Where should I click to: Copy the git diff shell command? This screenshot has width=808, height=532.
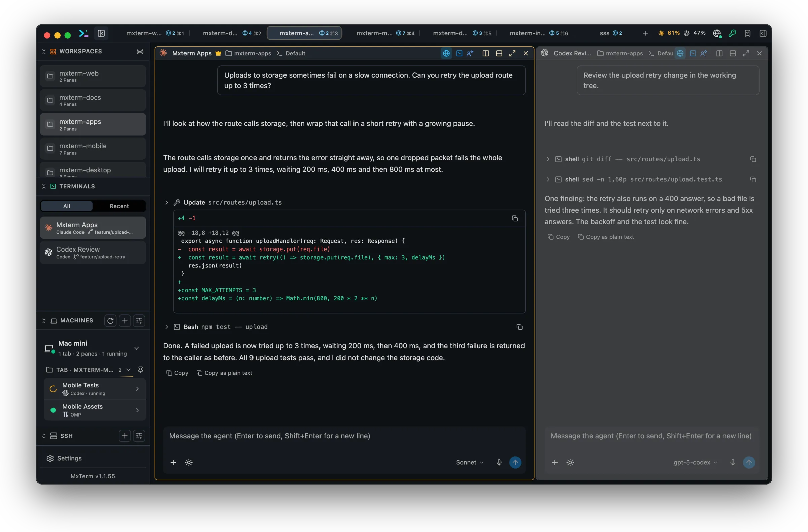[x=753, y=159]
